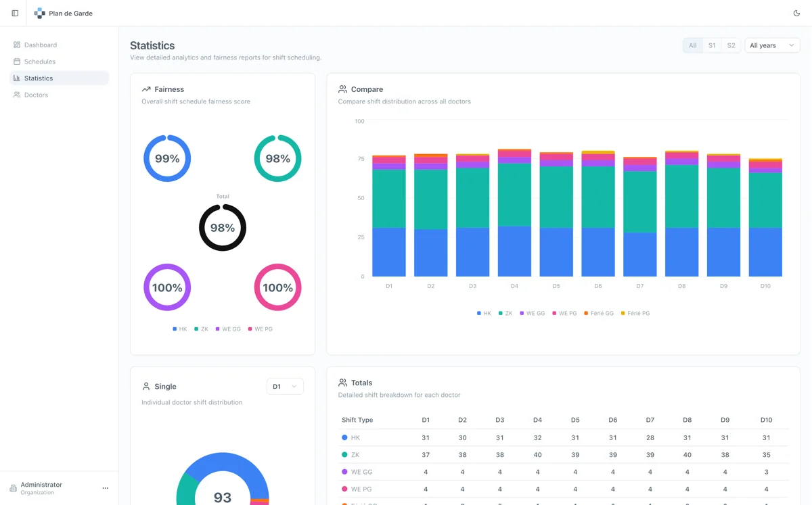Click the Administrator organization icon
The height and width of the screenshot is (505, 812).
point(13,488)
